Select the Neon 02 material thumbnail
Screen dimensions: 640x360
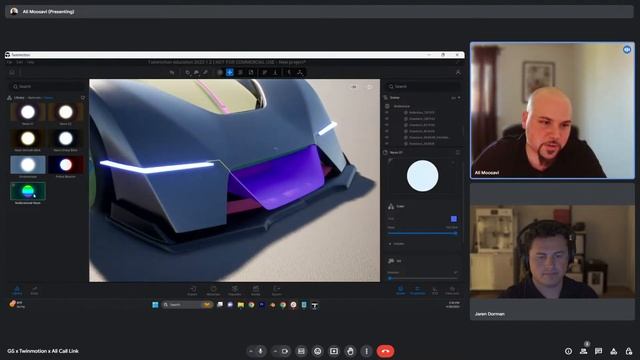click(x=65, y=112)
